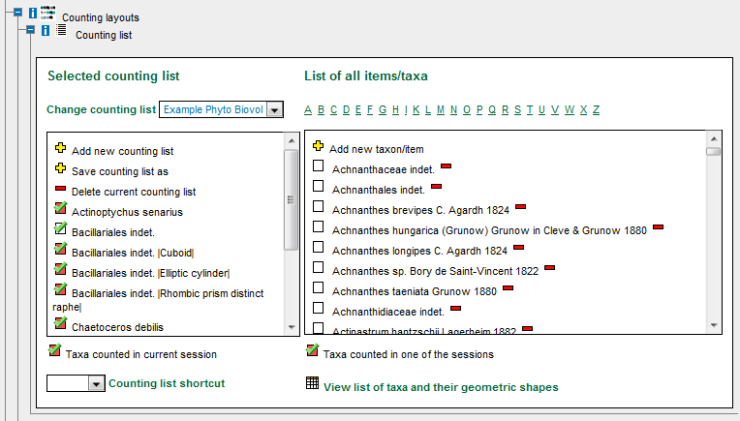Check Achnanthes brevipes C. Agardh checkbox
This screenshot has height=421, width=740.
319,206
